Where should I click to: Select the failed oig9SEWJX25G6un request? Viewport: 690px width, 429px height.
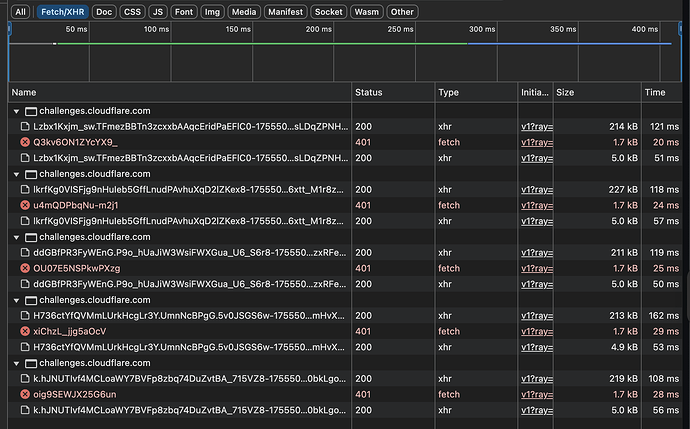point(345,394)
